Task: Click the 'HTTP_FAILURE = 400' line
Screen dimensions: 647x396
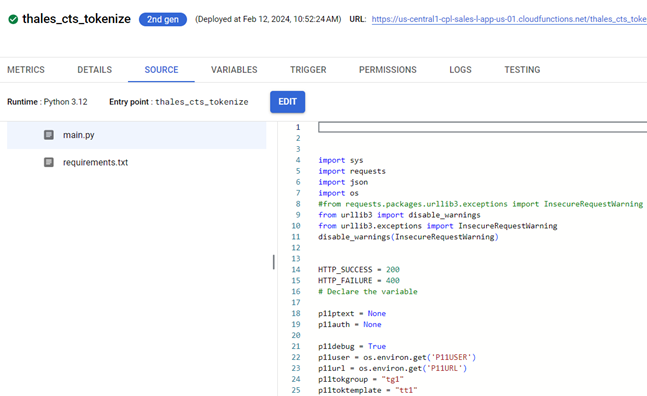Action: click(359, 280)
